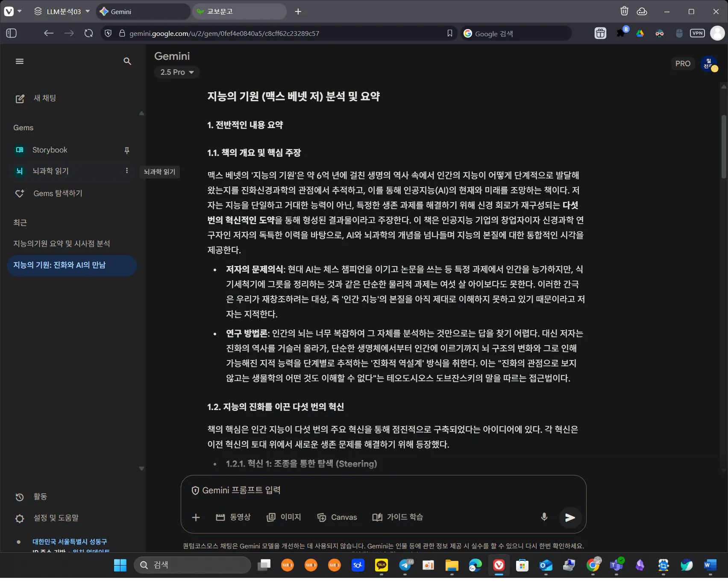Viewport: 728px width, 586px height.
Task: Open 설정 및 도움말
Action: 47,518
